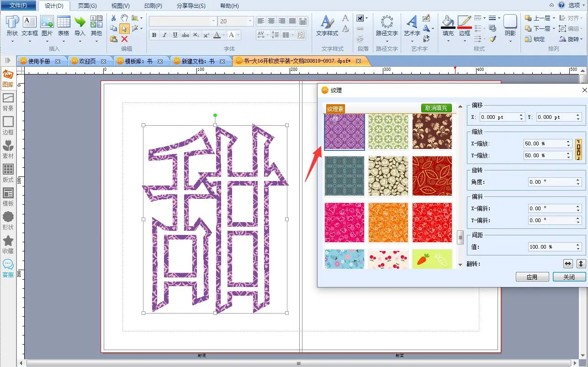Toggle Bold text formatting
The height and width of the screenshot is (367, 588).
coord(154,35)
